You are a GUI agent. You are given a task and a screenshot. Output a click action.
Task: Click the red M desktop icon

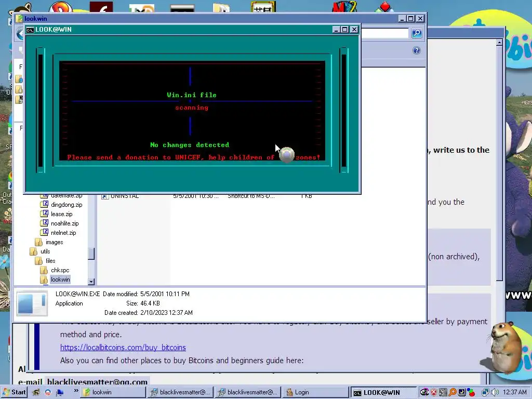click(x=343, y=7)
